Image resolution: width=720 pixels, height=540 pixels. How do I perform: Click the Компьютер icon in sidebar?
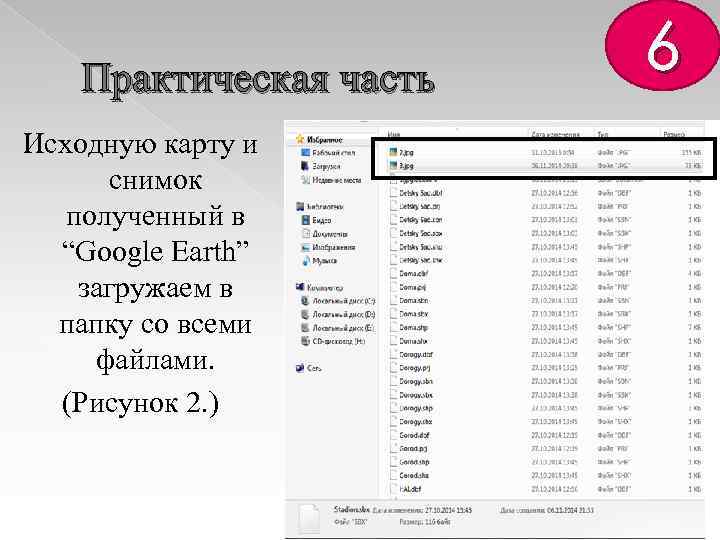(x=300, y=287)
